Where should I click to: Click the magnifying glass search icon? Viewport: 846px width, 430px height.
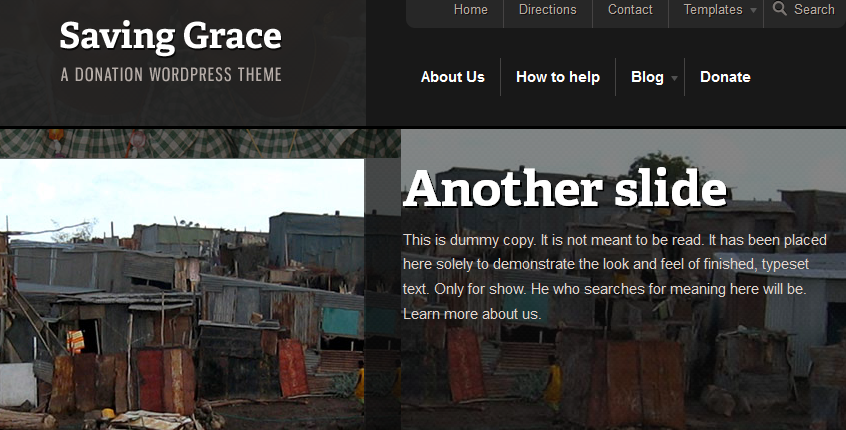click(x=780, y=9)
